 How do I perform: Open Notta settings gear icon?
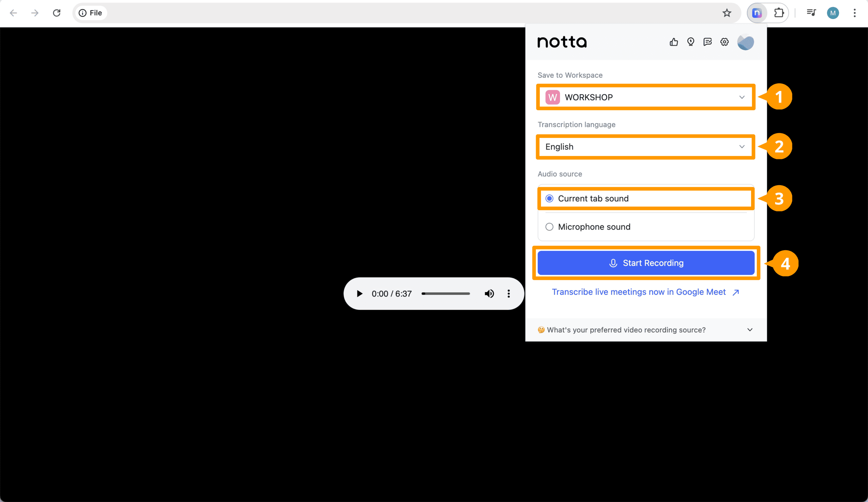click(724, 42)
